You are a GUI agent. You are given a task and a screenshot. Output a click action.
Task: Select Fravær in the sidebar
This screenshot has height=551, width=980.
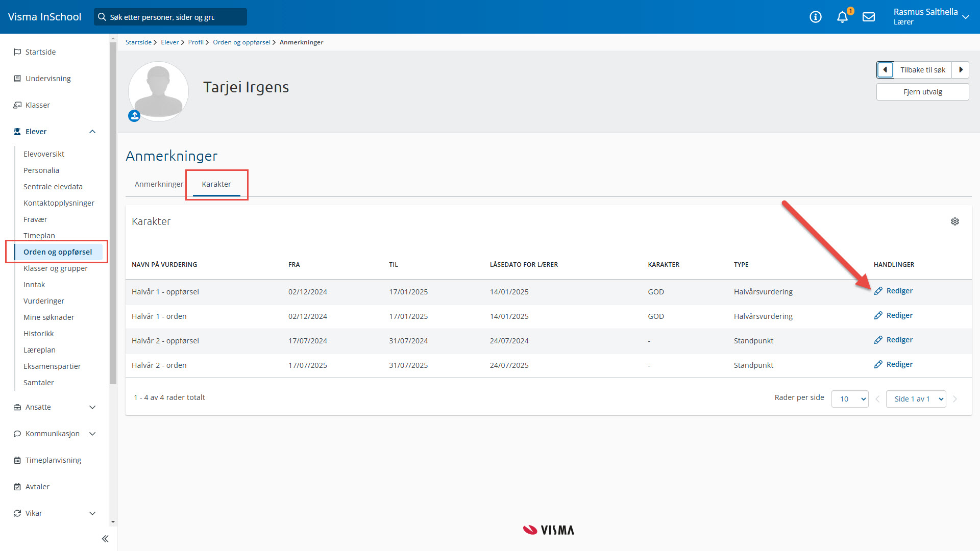coord(35,219)
